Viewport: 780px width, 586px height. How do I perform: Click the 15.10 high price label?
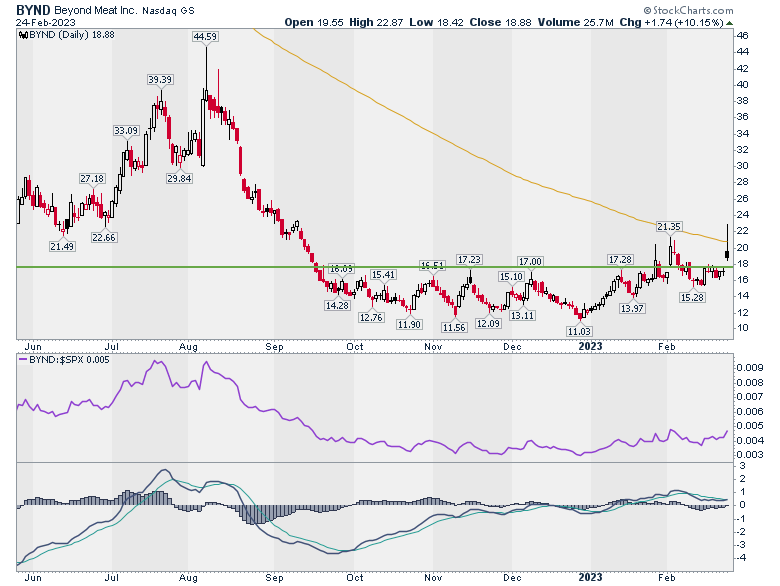point(511,277)
